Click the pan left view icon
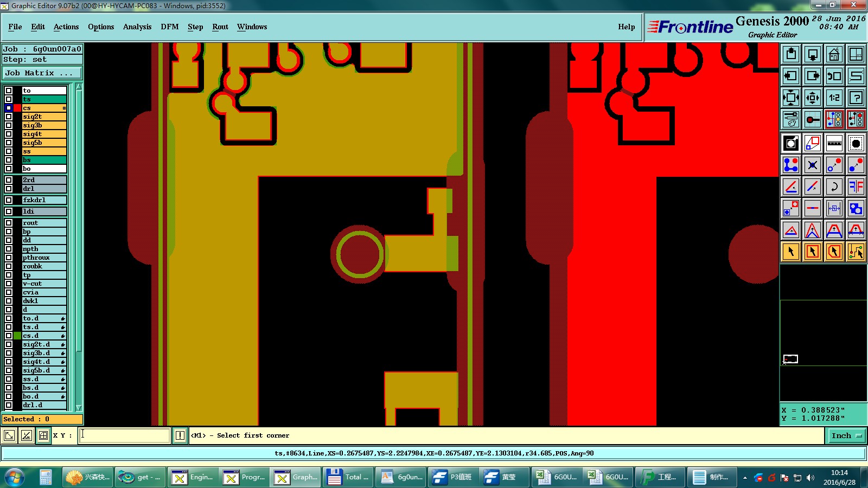This screenshot has width=868, height=488. click(791, 76)
